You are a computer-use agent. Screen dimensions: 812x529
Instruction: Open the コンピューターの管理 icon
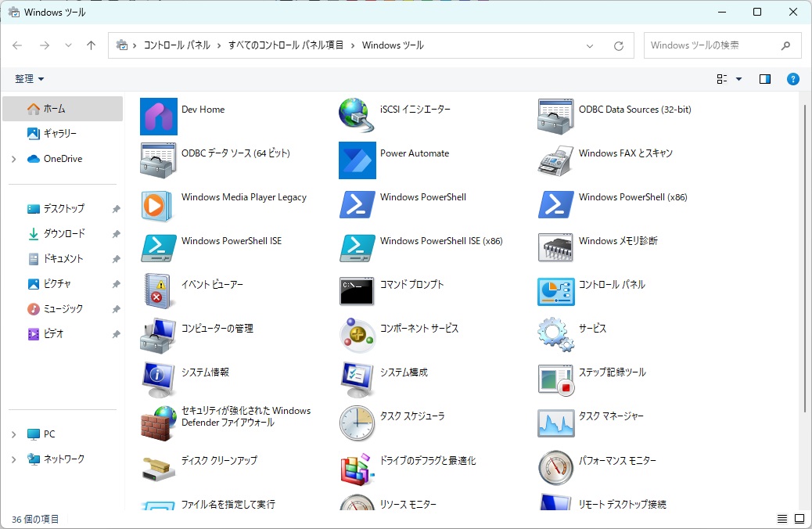click(x=158, y=336)
